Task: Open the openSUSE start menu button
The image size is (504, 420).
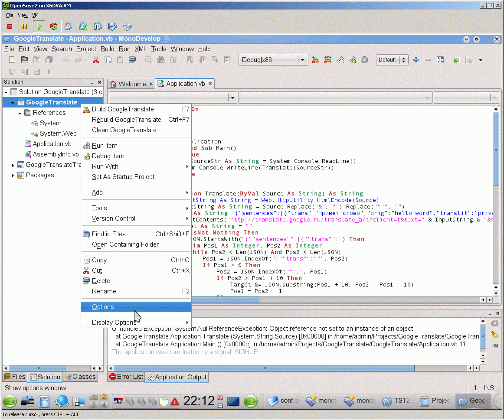Action: click(10, 401)
